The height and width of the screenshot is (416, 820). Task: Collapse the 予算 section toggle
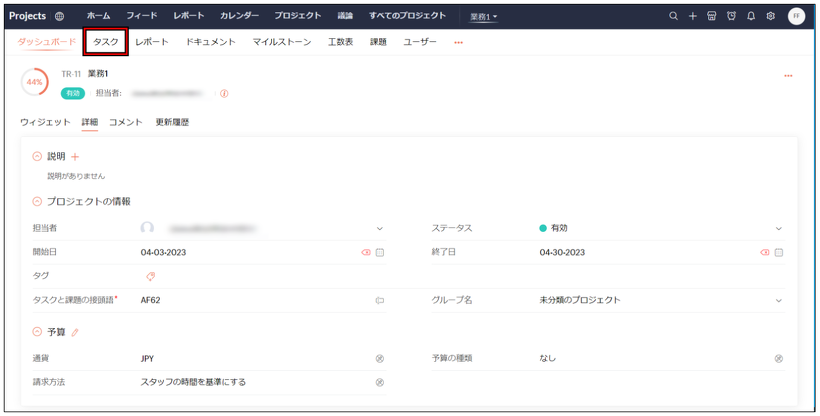38,332
